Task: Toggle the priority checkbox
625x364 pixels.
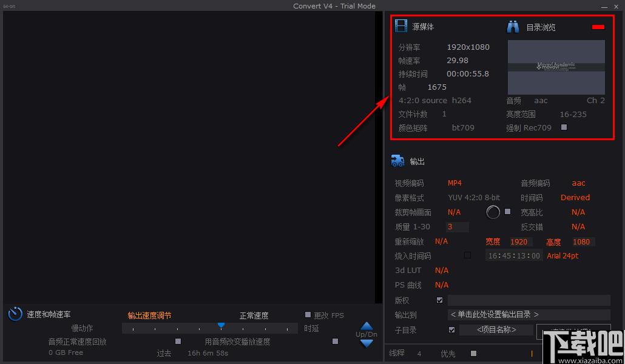Action: pyautogui.click(x=473, y=353)
